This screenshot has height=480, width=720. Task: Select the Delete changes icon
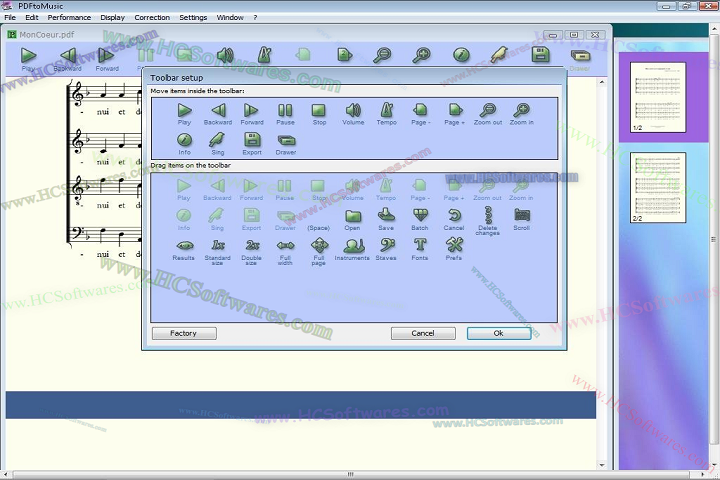(488, 215)
